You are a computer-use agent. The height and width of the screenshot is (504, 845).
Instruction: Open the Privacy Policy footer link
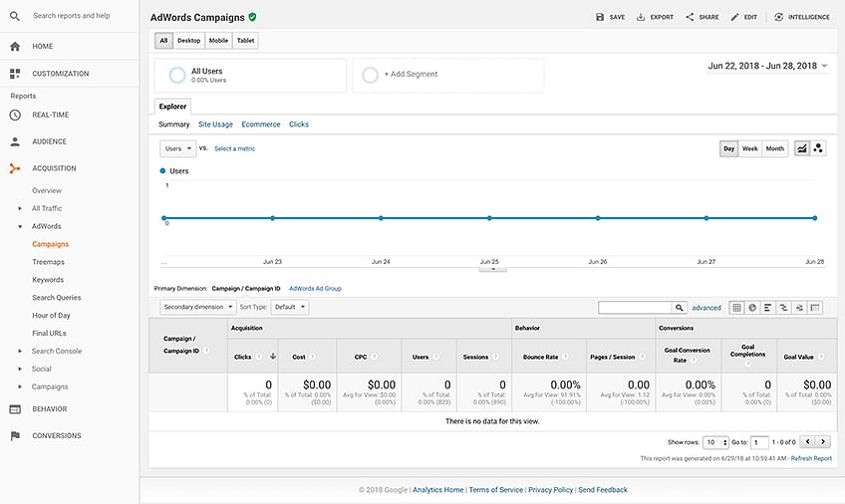pos(550,490)
